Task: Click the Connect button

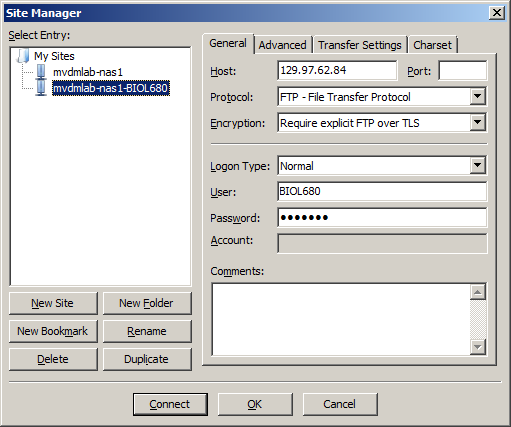Action: pyautogui.click(x=170, y=404)
